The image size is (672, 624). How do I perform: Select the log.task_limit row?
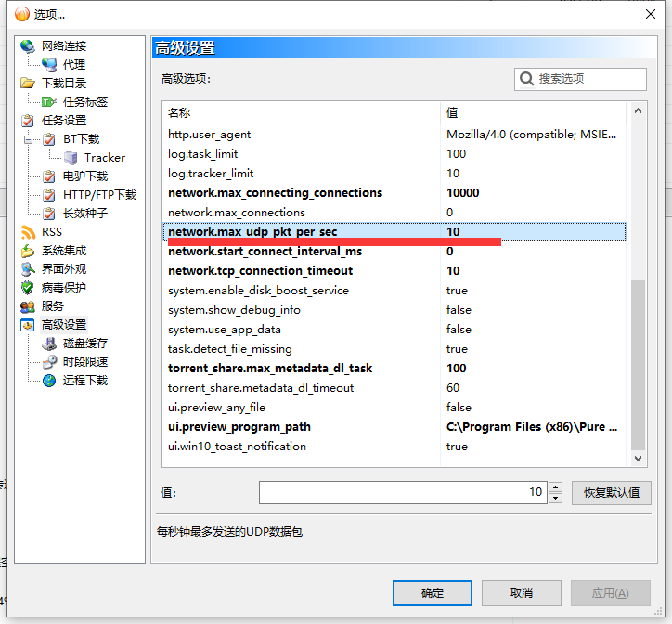(394, 154)
